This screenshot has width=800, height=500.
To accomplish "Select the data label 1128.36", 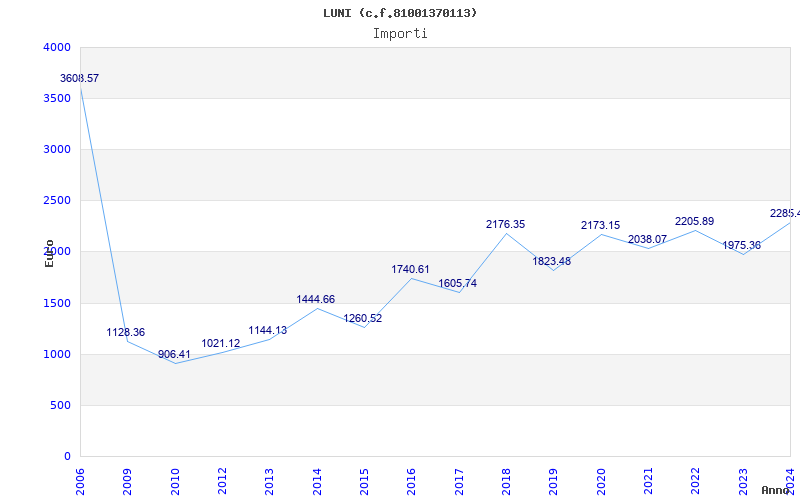I will pyautogui.click(x=126, y=333).
